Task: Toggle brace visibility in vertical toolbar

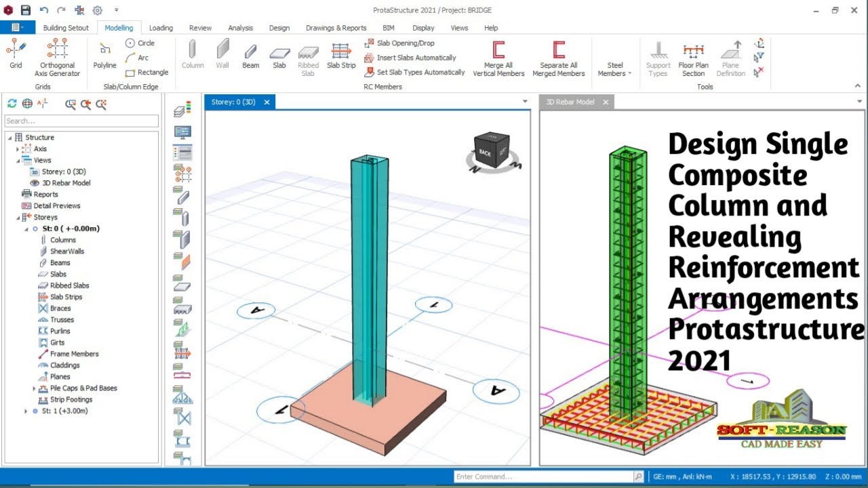Action: click(182, 415)
